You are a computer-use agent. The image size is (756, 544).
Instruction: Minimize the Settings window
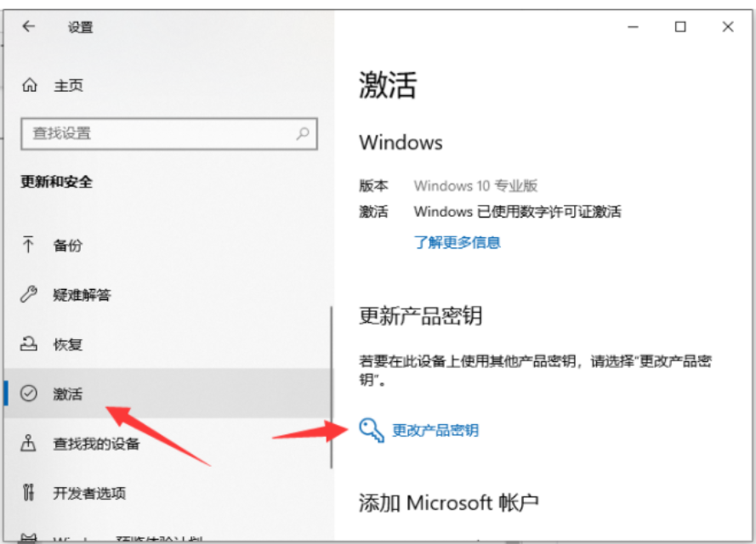(633, 27)
